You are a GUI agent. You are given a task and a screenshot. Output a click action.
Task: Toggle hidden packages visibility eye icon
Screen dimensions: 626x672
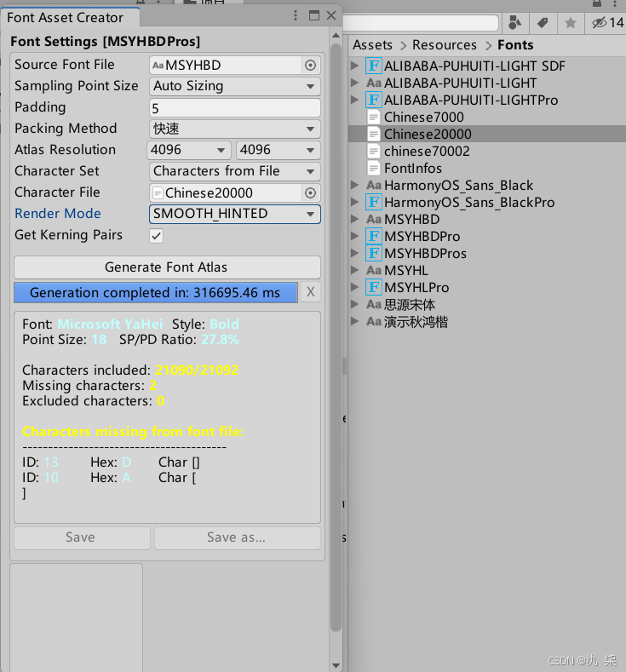(x=600, y=23)
